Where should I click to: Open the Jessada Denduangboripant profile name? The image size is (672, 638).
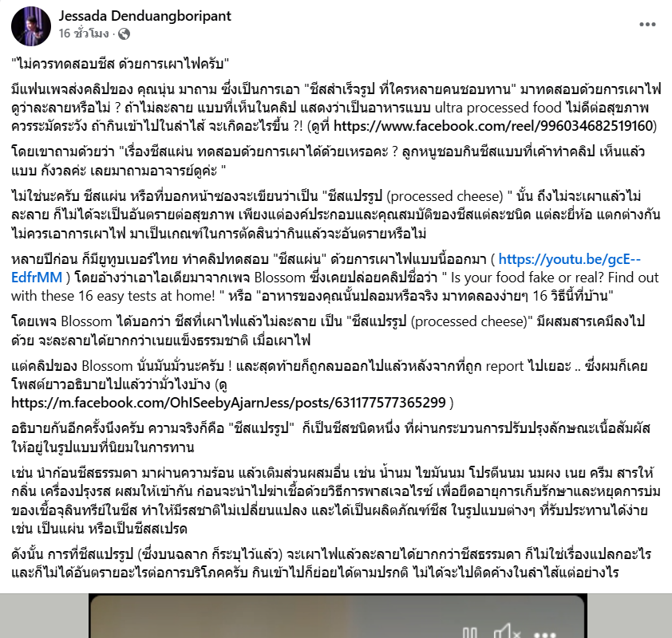[x=145, y=16]
